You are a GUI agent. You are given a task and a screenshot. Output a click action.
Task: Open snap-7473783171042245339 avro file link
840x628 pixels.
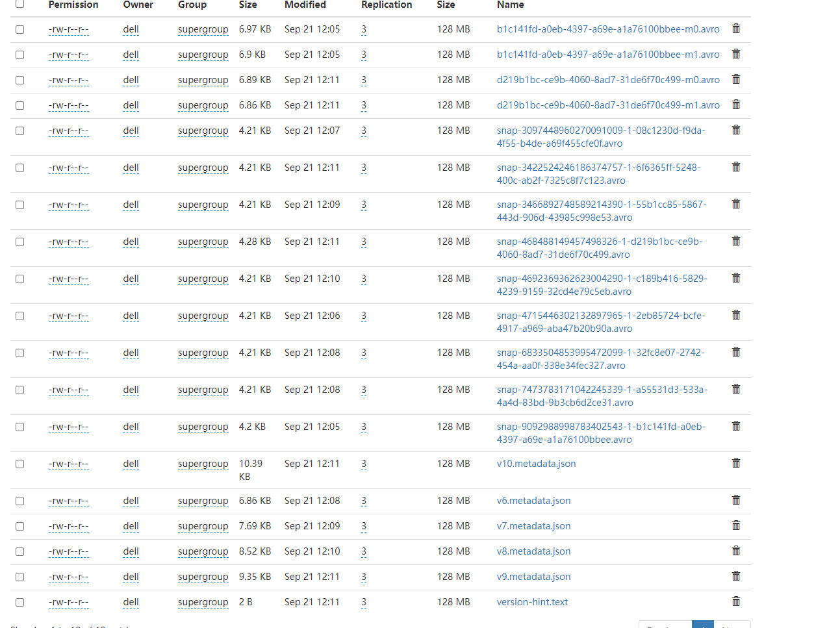[x=602, y=396]
